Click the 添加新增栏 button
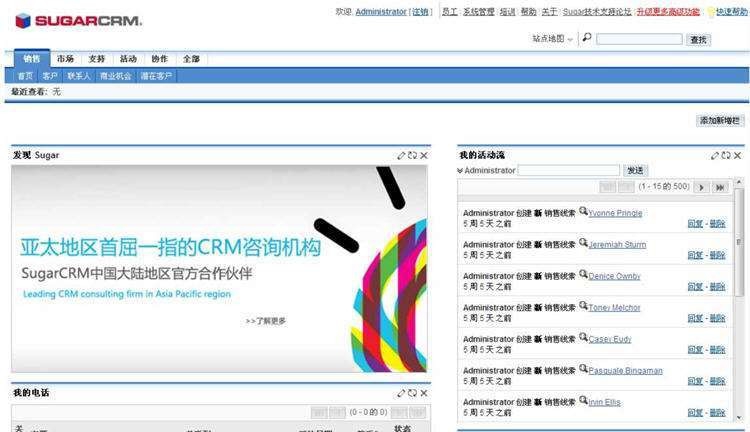Screen dimensions: 750x432 (720, 121)
